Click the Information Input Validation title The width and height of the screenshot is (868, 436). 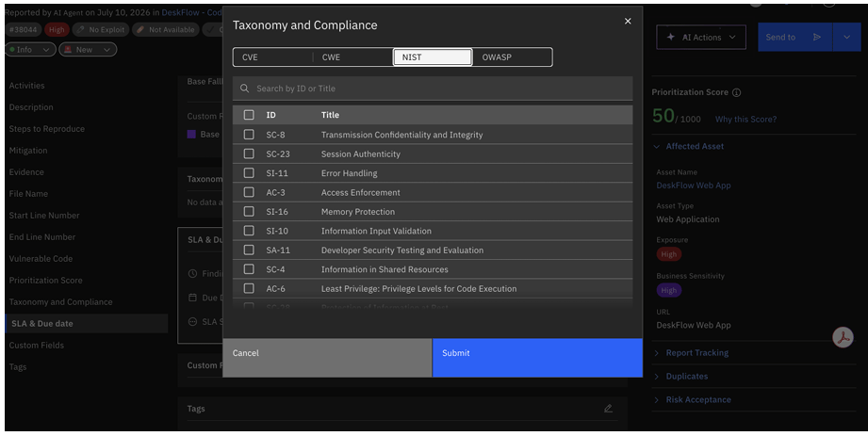(x=376, y=231)
